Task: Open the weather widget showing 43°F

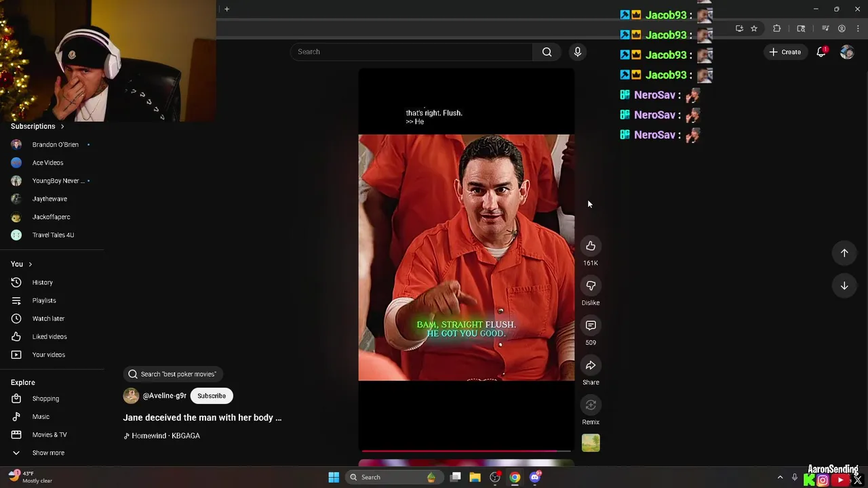Action: pyautogui.click(x=31, y=477)
